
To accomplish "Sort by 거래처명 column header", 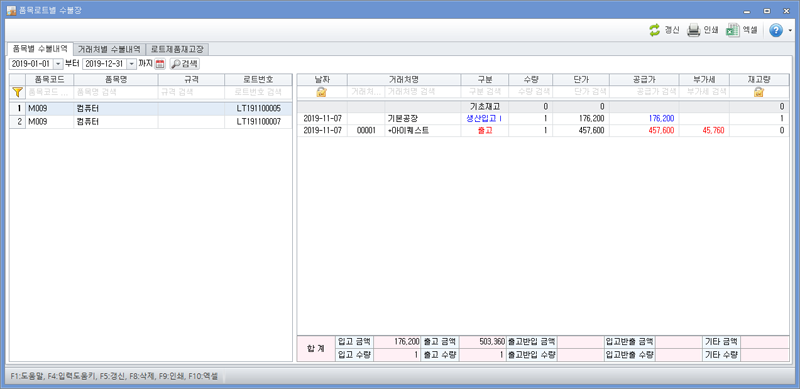I will pos(404,80).
